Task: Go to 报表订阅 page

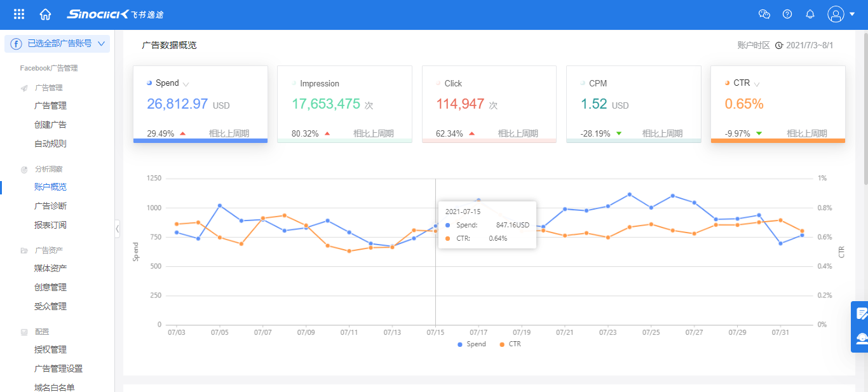Action: (x=50, y=225)
